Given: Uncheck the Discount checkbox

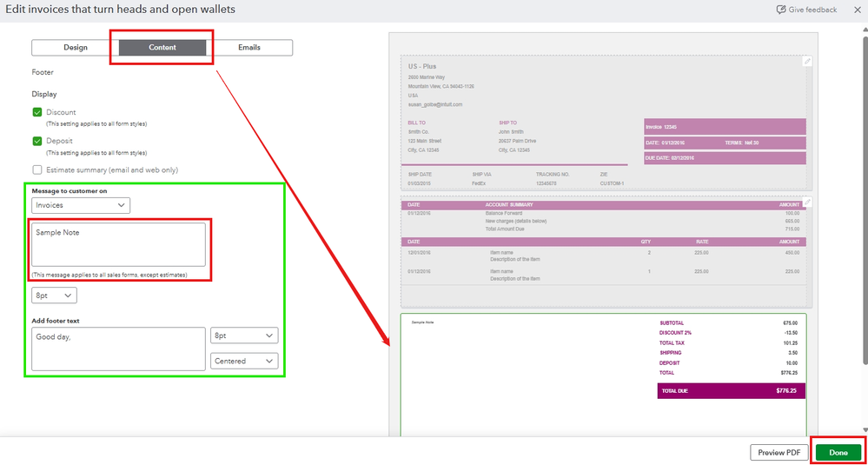Looking at the screenshot, I should (37, 112).
